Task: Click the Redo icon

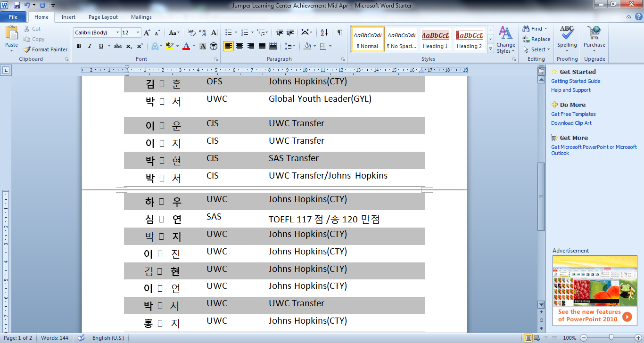Action: (x=42, y=5)
